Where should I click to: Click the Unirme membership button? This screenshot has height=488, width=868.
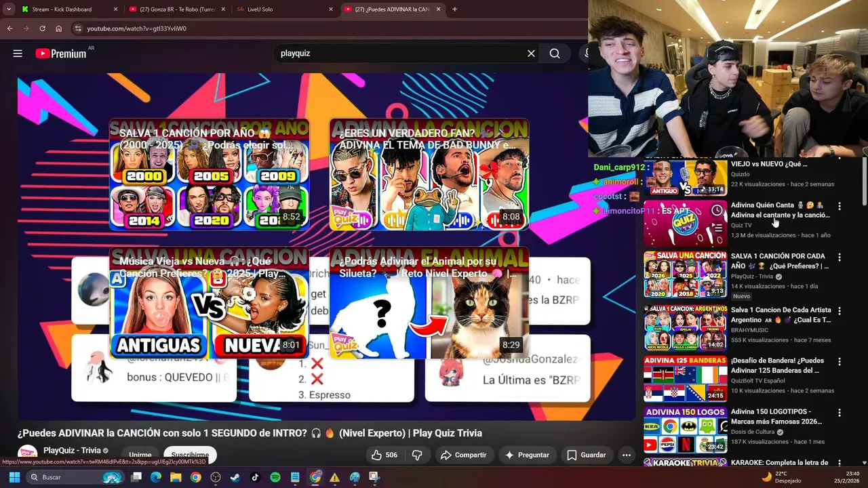pos(140,455)
